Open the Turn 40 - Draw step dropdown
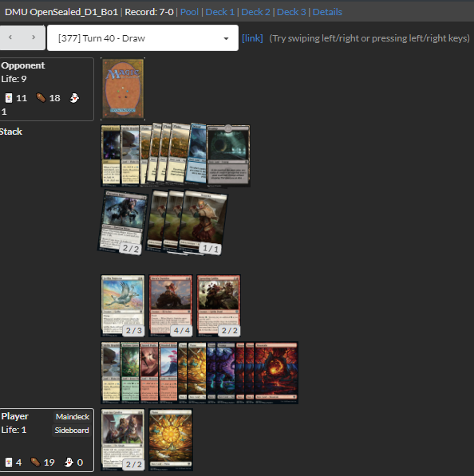This screenshot has height=476, width=474. 143,38
